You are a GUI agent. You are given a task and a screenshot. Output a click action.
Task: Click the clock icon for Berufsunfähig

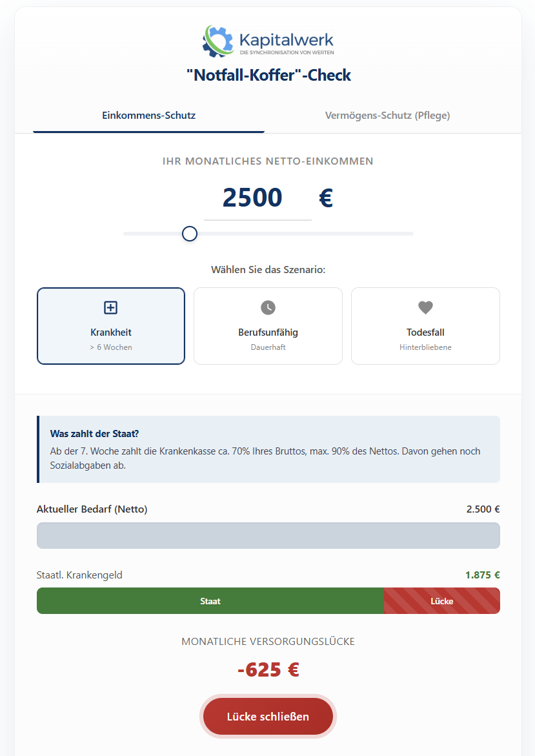click(268, 307)
